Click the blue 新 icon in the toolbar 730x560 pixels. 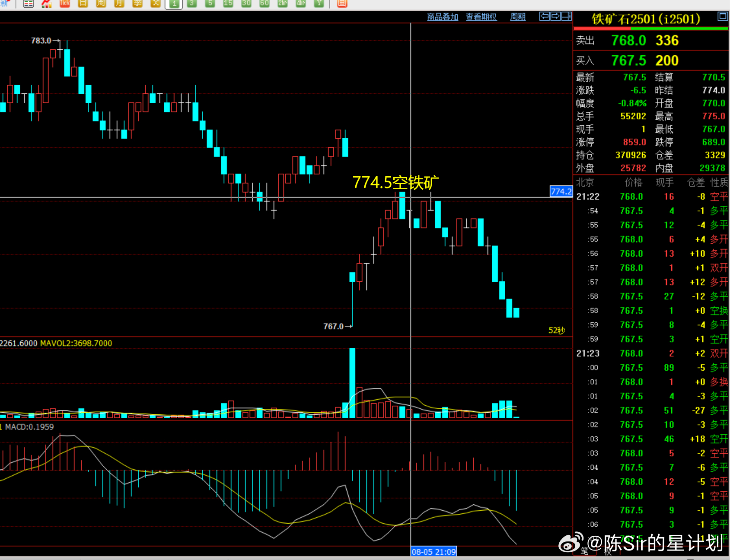pyautogui.click(x=5, y=3)
